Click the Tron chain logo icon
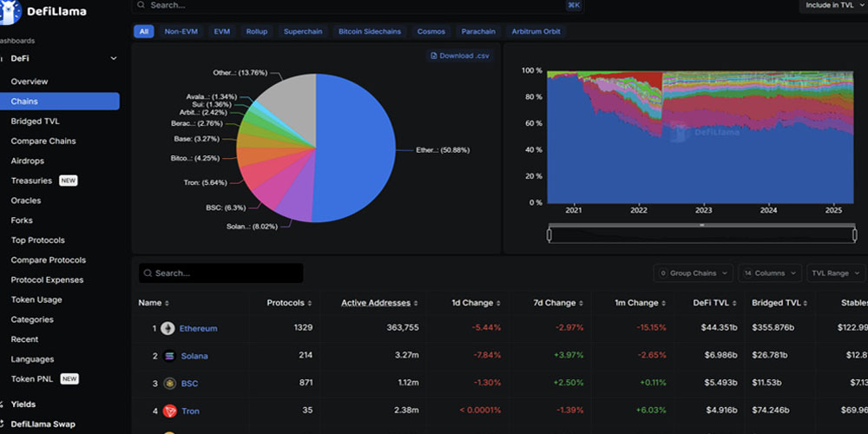Screen dimensions: 868x434 click(x=168, y=411)
